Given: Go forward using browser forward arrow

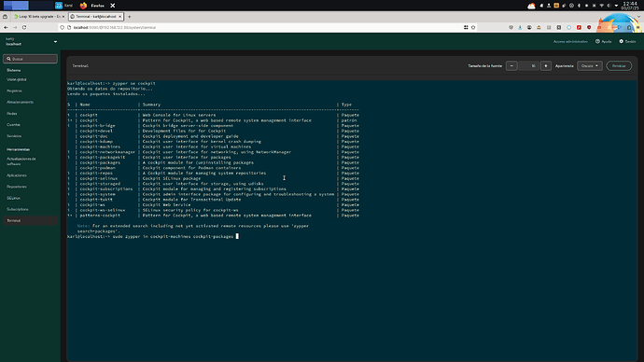Looking at the screenshot, I should (15, 27).
